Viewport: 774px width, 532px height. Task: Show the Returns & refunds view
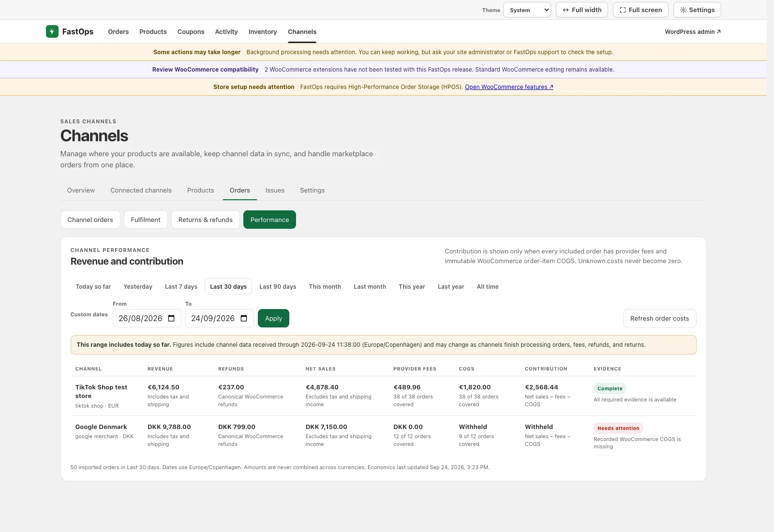[x=205, y=220]
